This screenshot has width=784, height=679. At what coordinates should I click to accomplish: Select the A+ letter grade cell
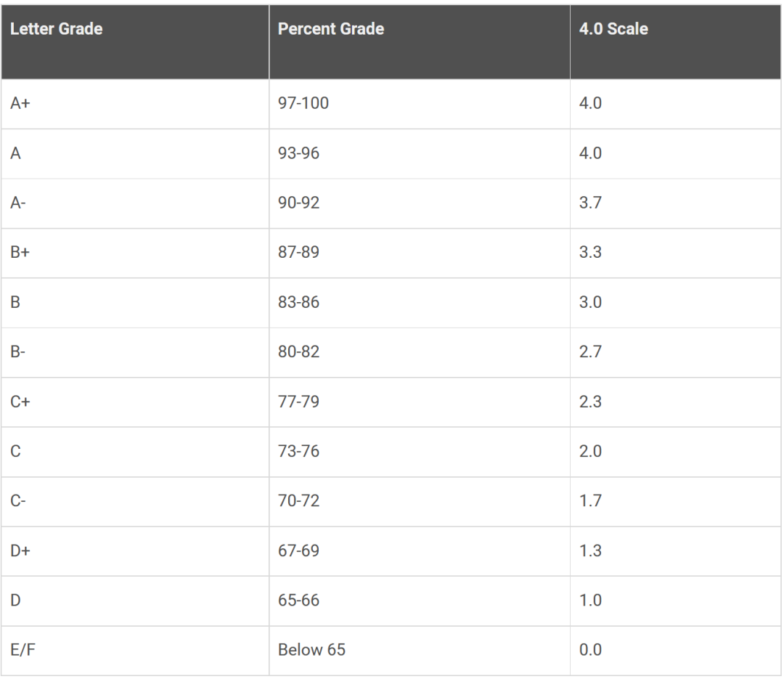(x=135, y=104)
